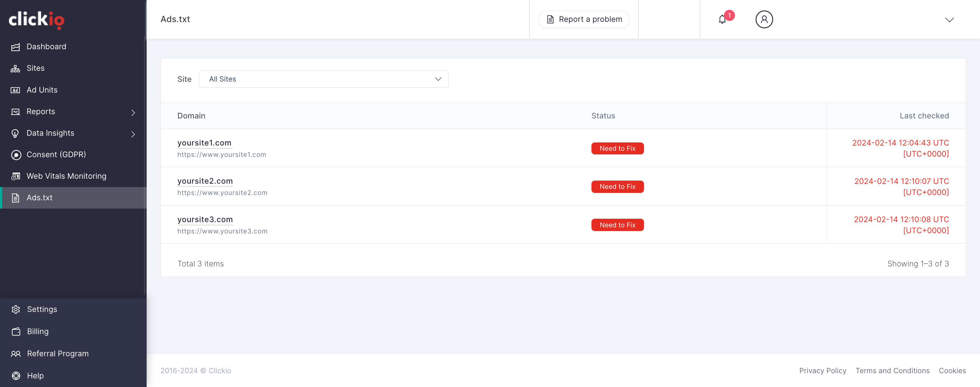The width and height of the screenshot is (980, 387).
Task: Open Settings in the sidebar
Action: click(x=73, y=309)
